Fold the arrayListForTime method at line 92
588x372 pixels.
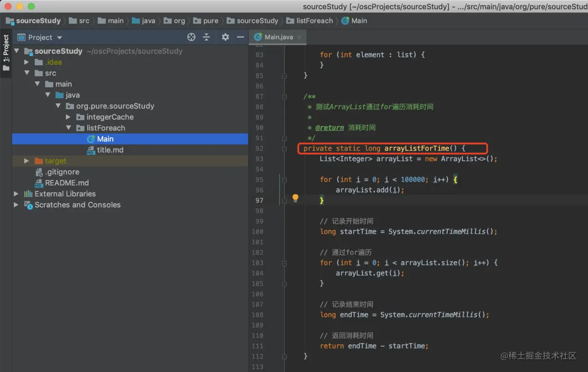coord(284,148)
